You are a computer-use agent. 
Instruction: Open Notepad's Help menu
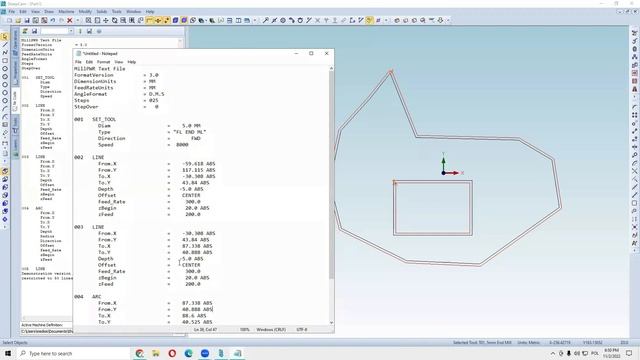pos(131,62)
